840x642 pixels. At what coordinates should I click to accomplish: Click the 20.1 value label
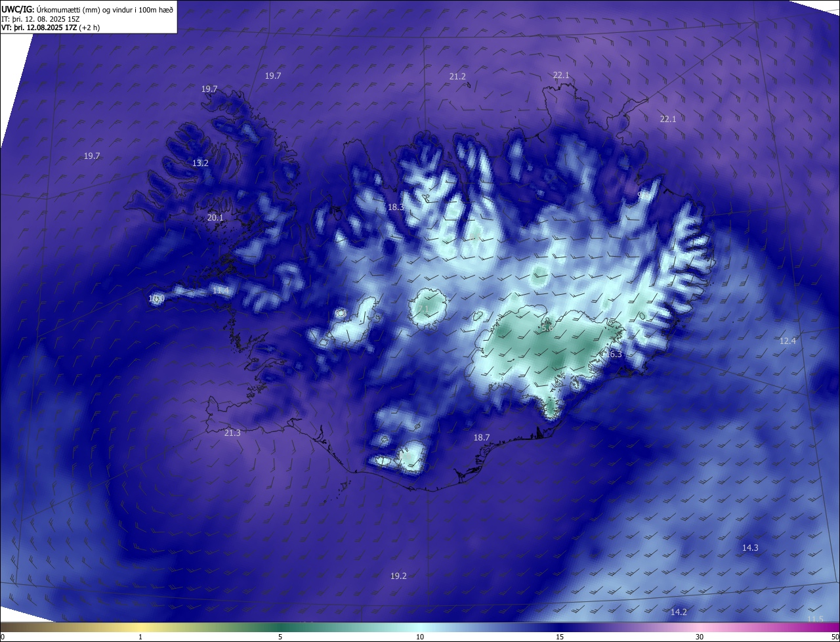[215, 218]
